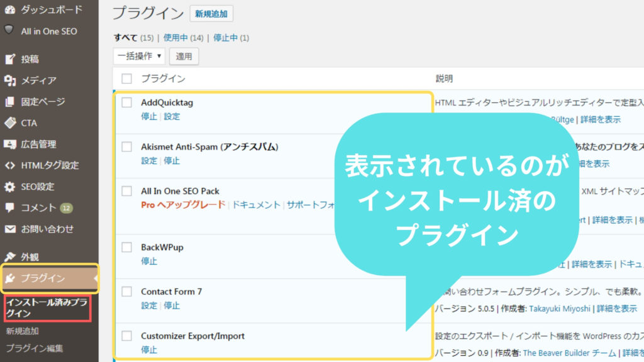
Task: Click the comment count badge 12
Action: coord(66,208)
